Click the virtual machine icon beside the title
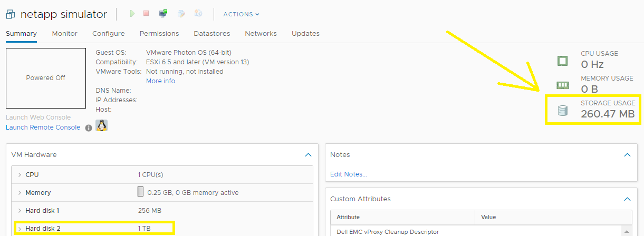644x236 pixels. (x=10, y=14)
